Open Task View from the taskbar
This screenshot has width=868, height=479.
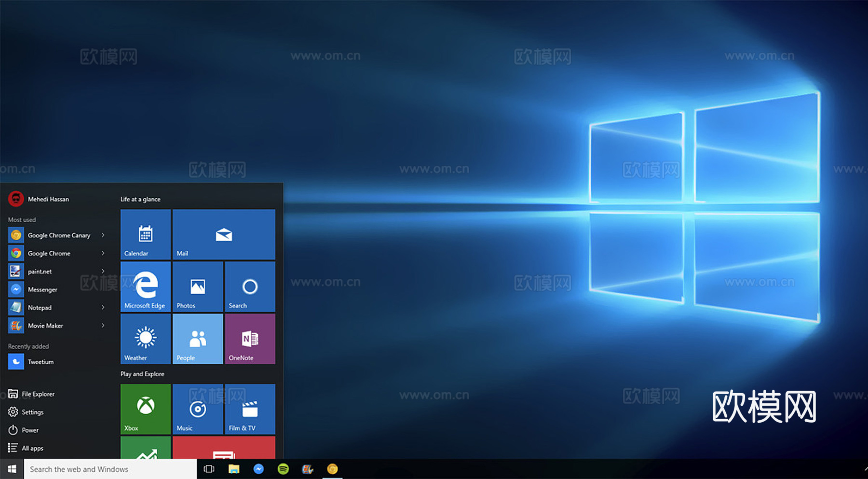(x=209, y=469)
